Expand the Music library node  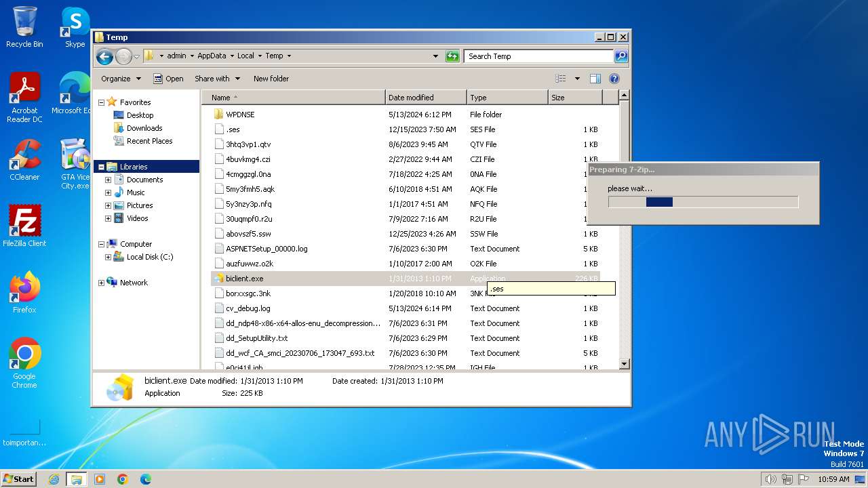click(108, 192)
